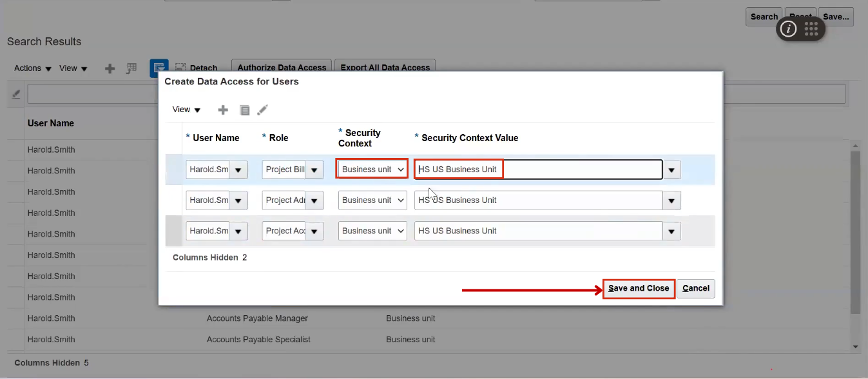Click the highlighted export icon next to Detach
Viewport: 868px width, 379px height.
coord(159,68)
